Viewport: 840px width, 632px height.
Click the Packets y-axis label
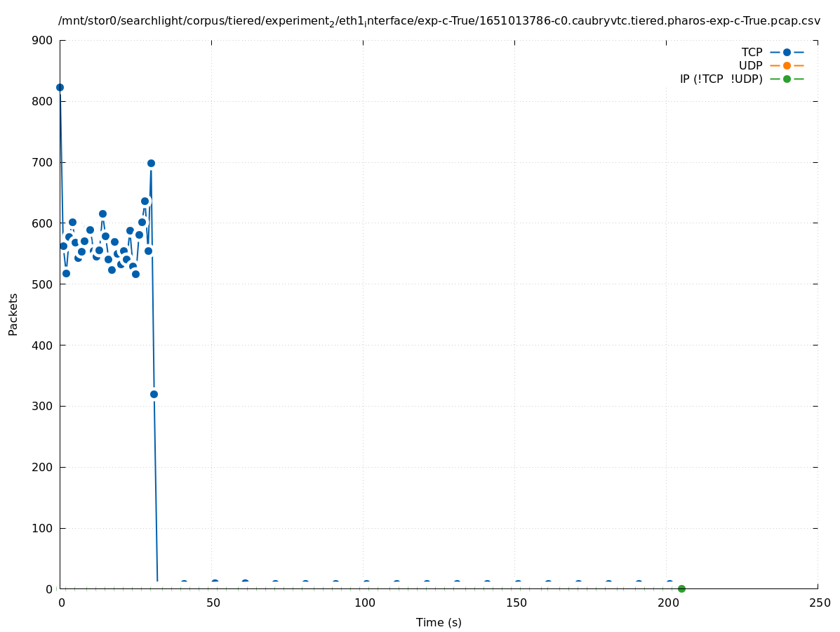(x=13, y=315)
